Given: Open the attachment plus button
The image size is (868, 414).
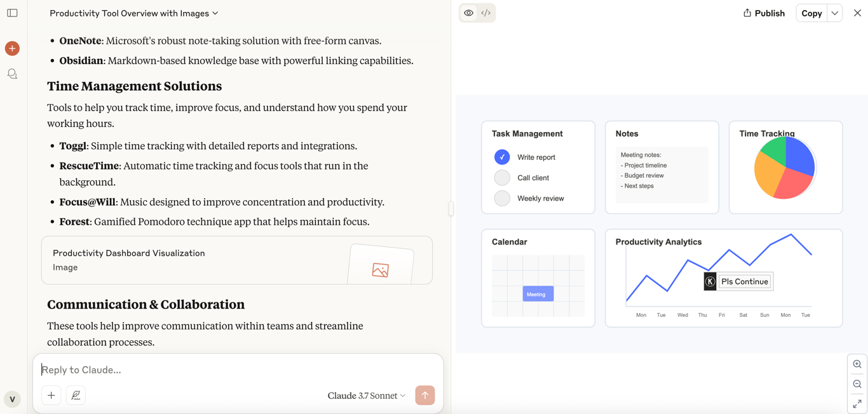Looking at the screenshot, I should [51, 396].
